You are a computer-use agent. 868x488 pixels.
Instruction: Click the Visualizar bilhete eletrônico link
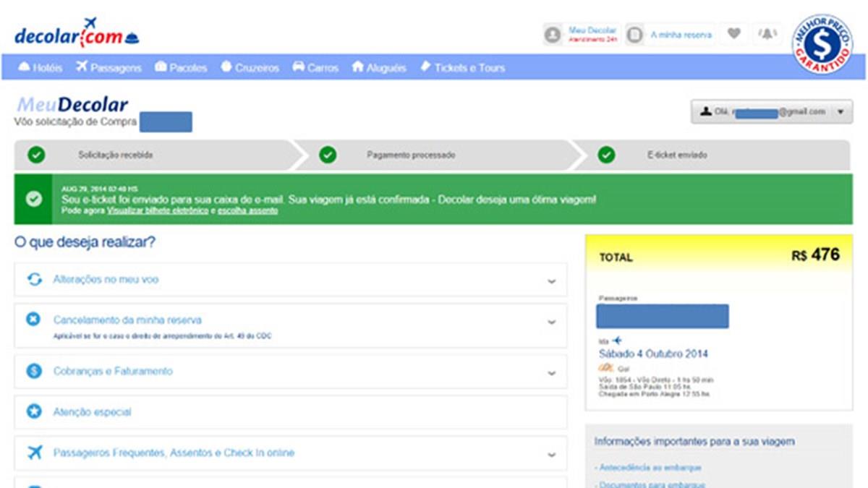click(x=158, y=210)
